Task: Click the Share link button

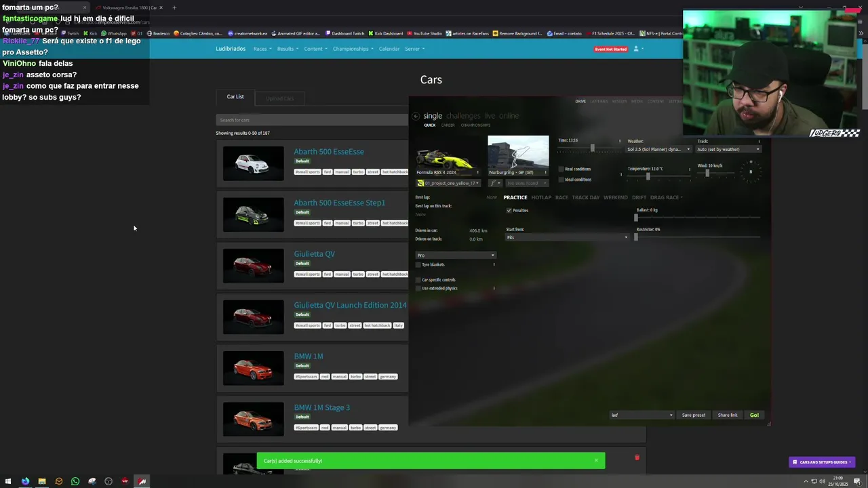Action: [728, 415]
